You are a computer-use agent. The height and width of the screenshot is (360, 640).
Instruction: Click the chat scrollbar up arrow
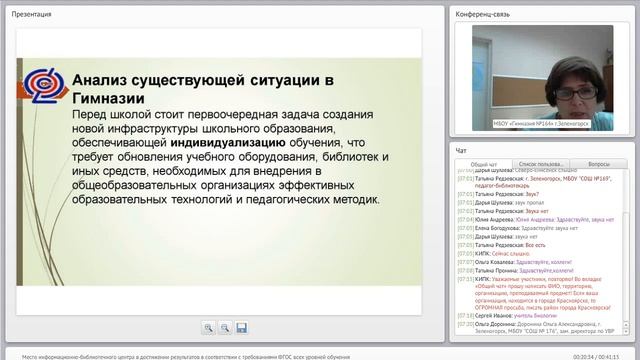(x=626, y=325)
